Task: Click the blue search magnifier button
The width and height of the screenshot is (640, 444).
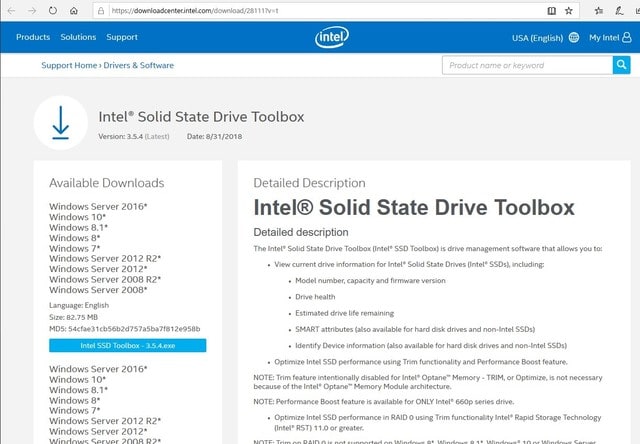Action: [x=621, y=65]
